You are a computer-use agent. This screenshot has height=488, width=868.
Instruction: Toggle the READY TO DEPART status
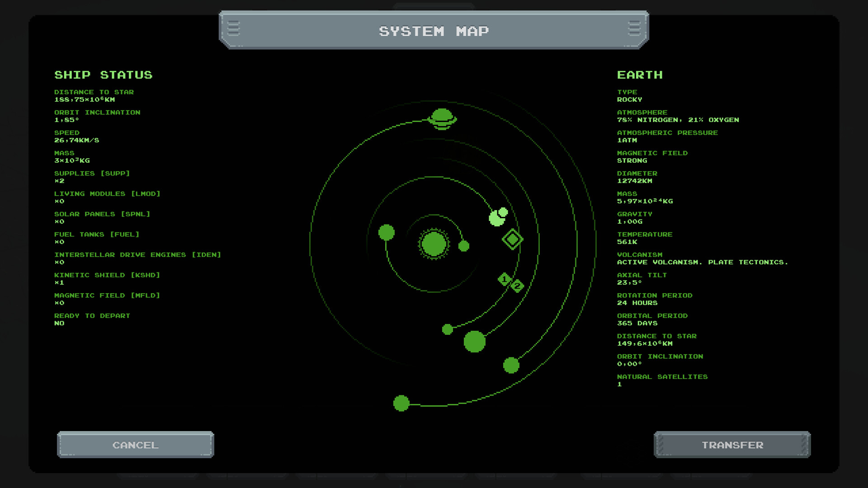(x=92, y=315)
